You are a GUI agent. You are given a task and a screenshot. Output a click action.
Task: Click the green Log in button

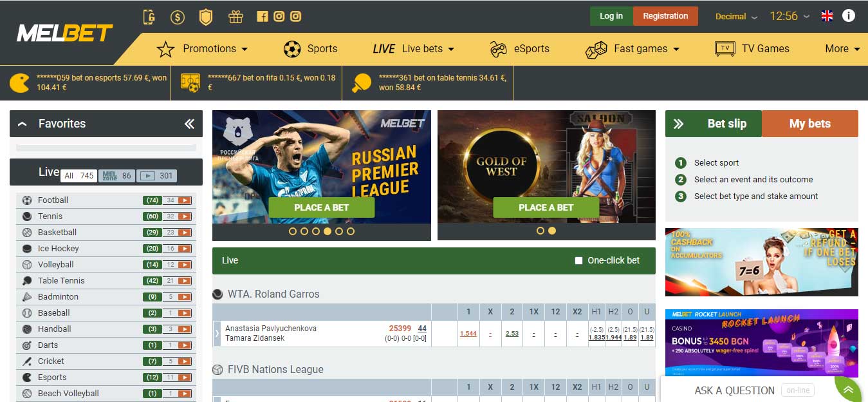pyautogui.click(x=611, y=16)
